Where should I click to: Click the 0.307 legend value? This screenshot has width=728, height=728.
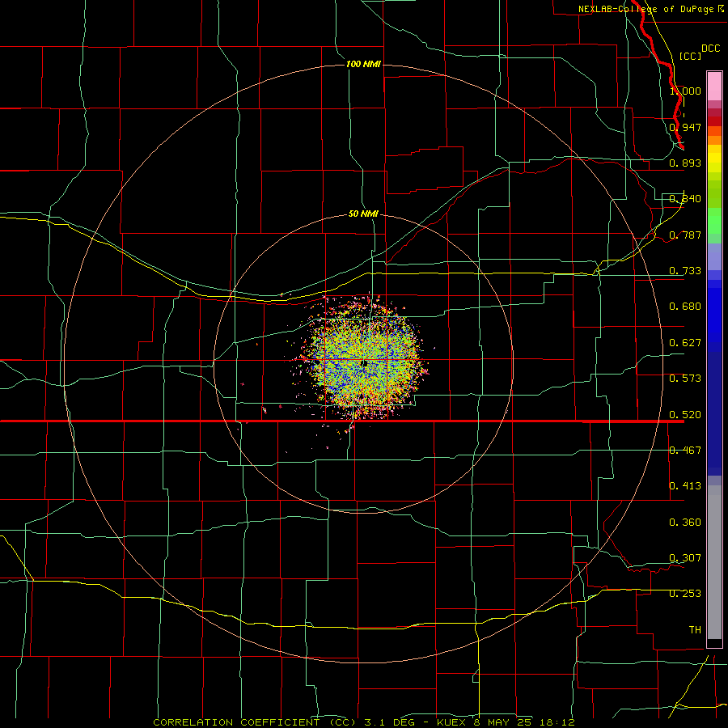(x=685, y=558)
